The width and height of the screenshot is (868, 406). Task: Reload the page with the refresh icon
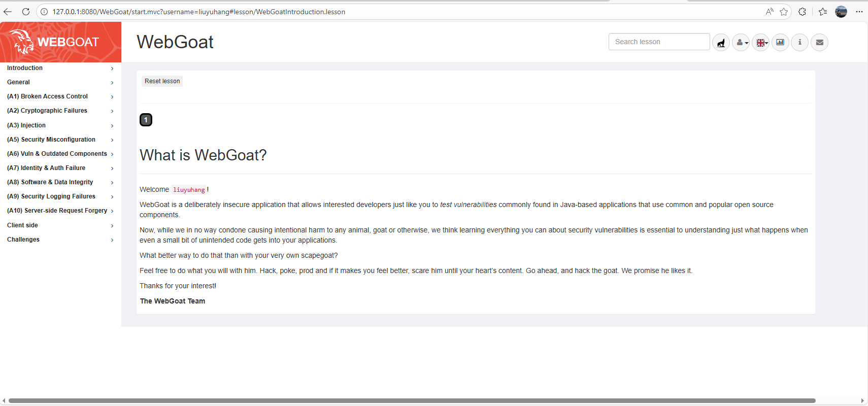[26, 12]
